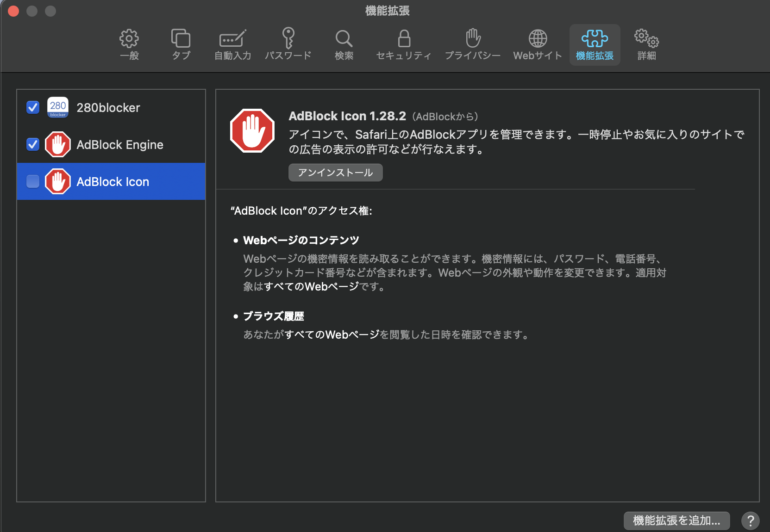Click the AdBlock Icon list stop-hand icon

tap(58, 181)
